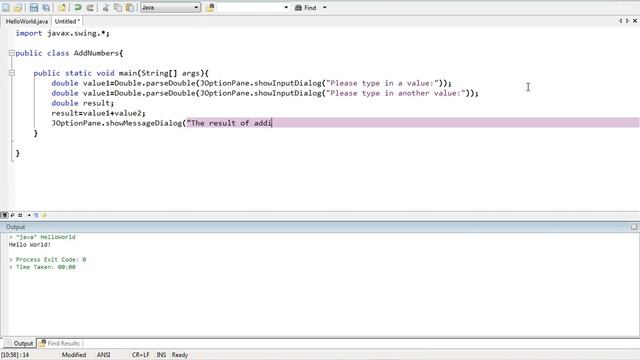The image size is (640, 360).
Task: Switch to the Find Results tab
Action: coord(60,343)
